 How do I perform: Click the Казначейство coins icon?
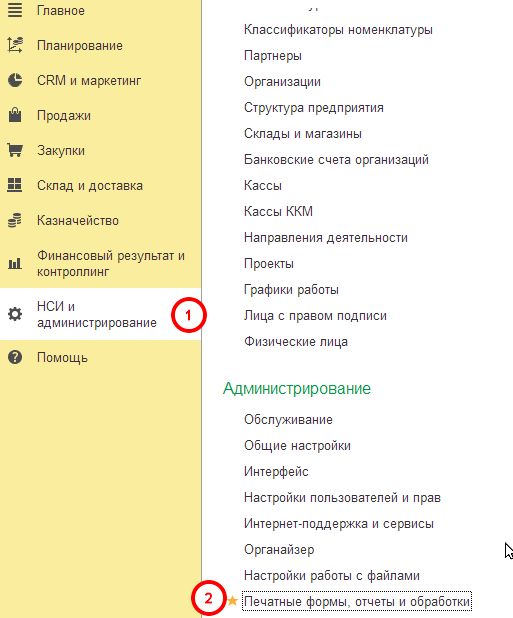15,220
